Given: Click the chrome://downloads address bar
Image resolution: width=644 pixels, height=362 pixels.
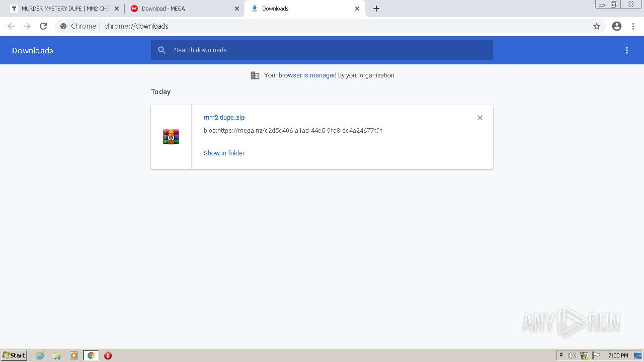Looking at the screenshot, I should 322,26.
